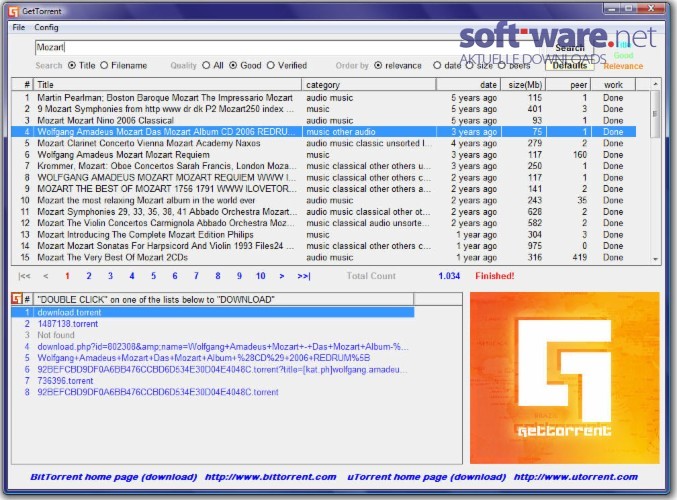This screenshot has height=500, width=677.
Task: Click the Search button
Action: pyautogui.click(x=569, y=47)
